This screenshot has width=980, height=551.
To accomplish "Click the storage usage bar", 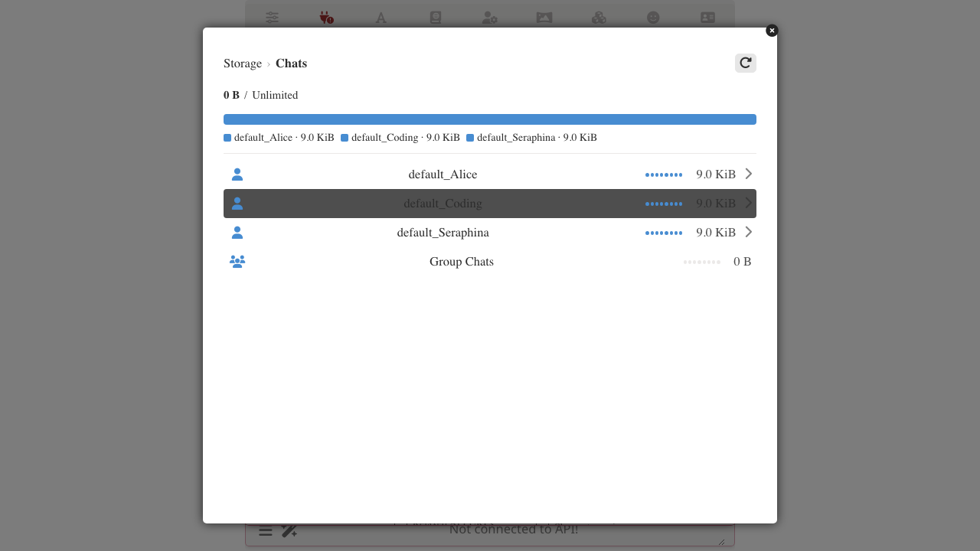I will [x=490, y=119].
